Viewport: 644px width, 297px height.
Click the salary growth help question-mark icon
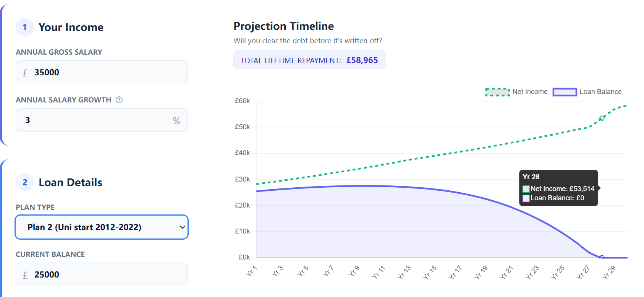tap(119, 100)
